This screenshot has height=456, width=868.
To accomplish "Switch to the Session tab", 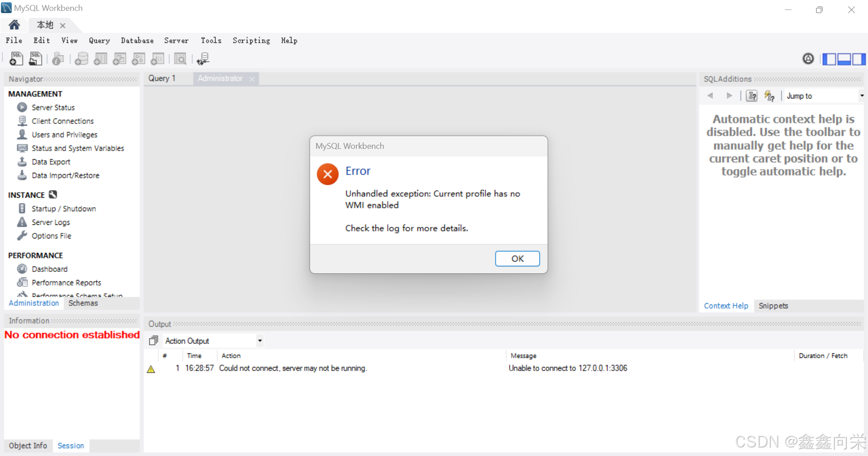I will click(71, 446).
